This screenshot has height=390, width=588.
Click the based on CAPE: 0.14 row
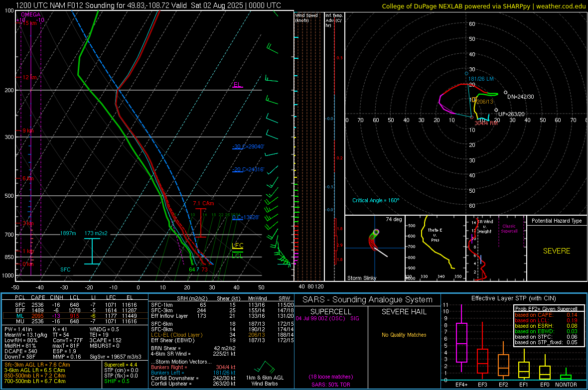coord(546,315)
